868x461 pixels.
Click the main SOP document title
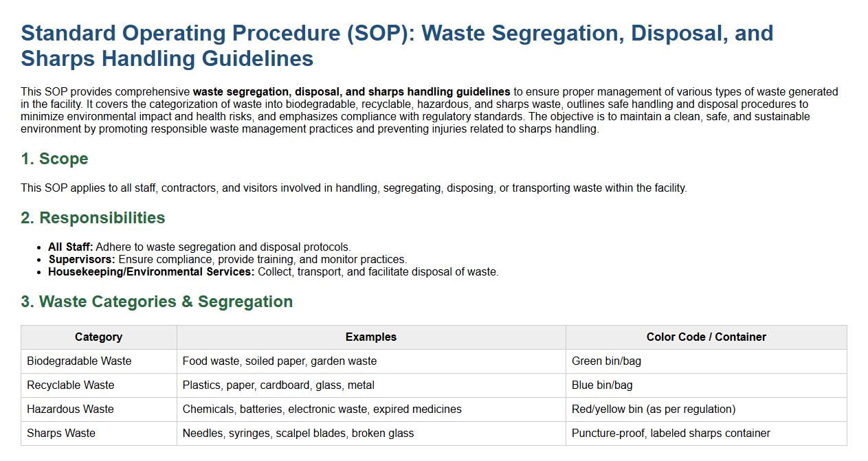click(x=397, y=45)
